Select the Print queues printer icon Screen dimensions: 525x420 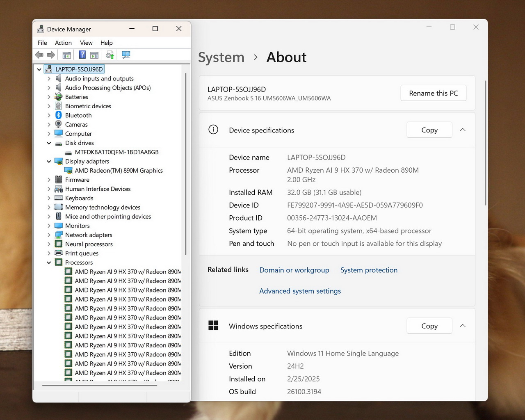[x=59, y=253]
